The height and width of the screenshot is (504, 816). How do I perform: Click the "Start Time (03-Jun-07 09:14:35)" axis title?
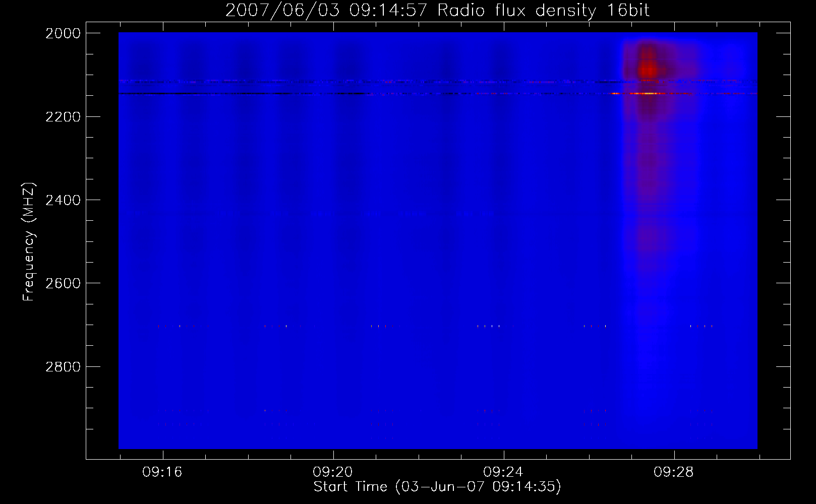coord(437,487)
